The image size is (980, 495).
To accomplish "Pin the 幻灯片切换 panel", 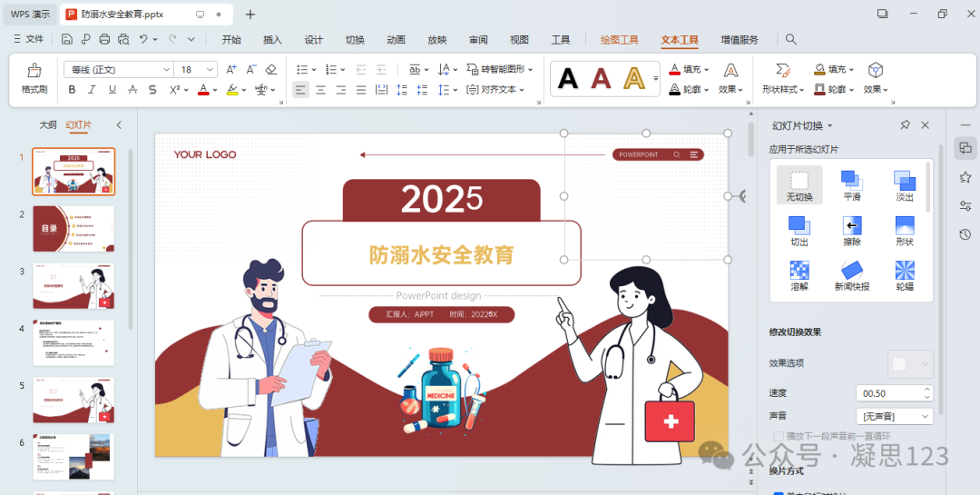I will point(905,125).
